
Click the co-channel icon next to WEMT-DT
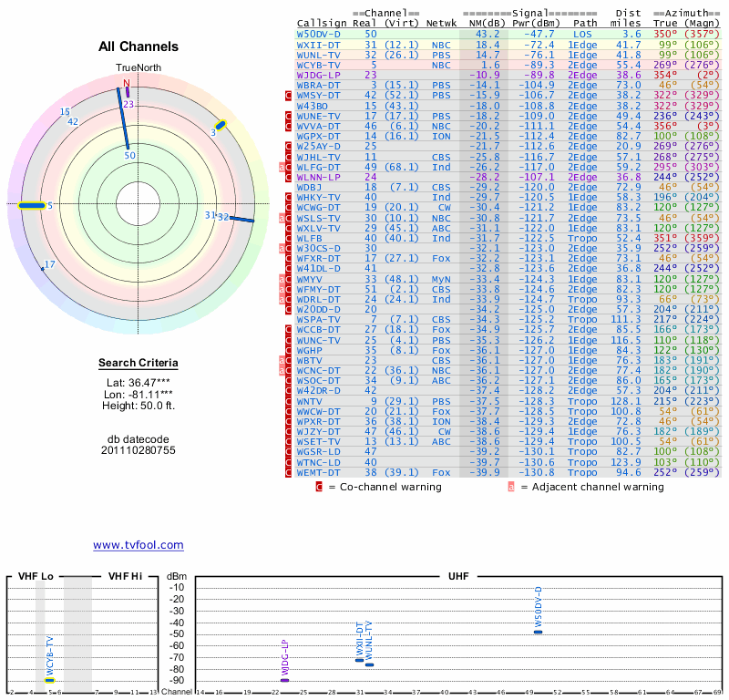point(289,472)
